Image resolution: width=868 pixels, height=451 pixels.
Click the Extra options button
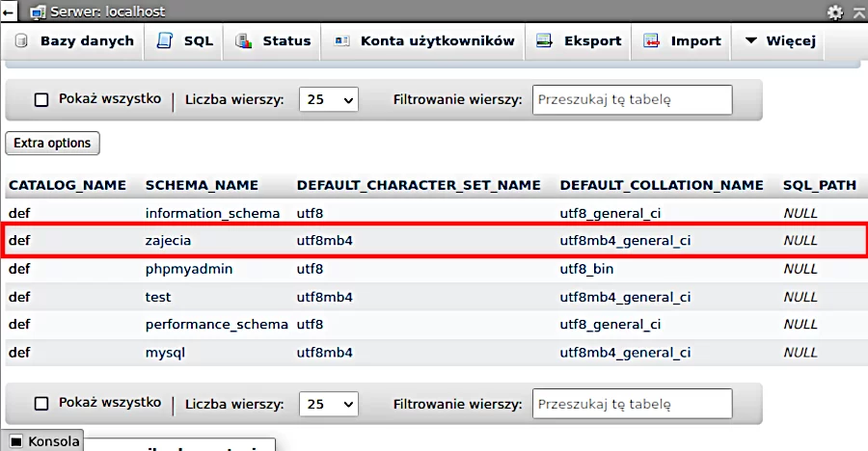[53, 143]
